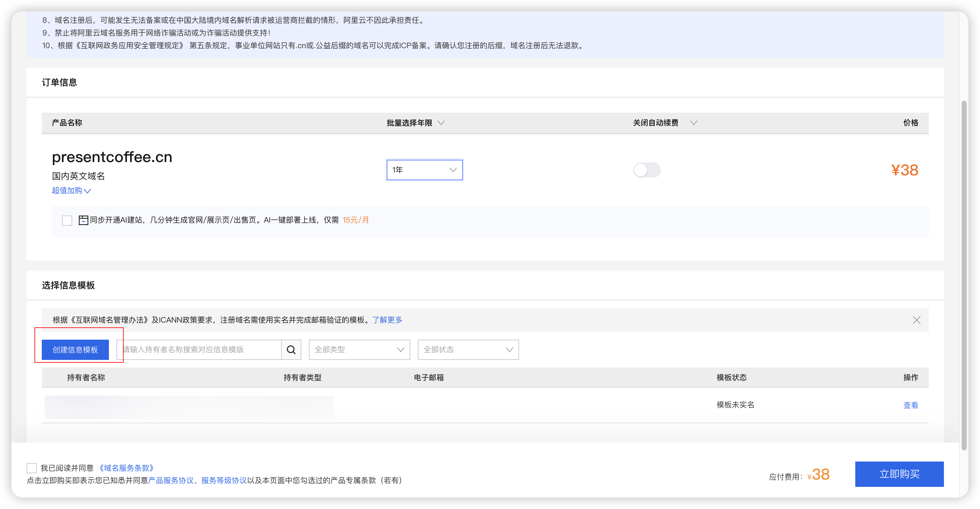The height and width of the screenshot is (509, 980).
Task: Tick the 我已阅读并同意 agreement checkbox
Action: [x=32, y=468]
